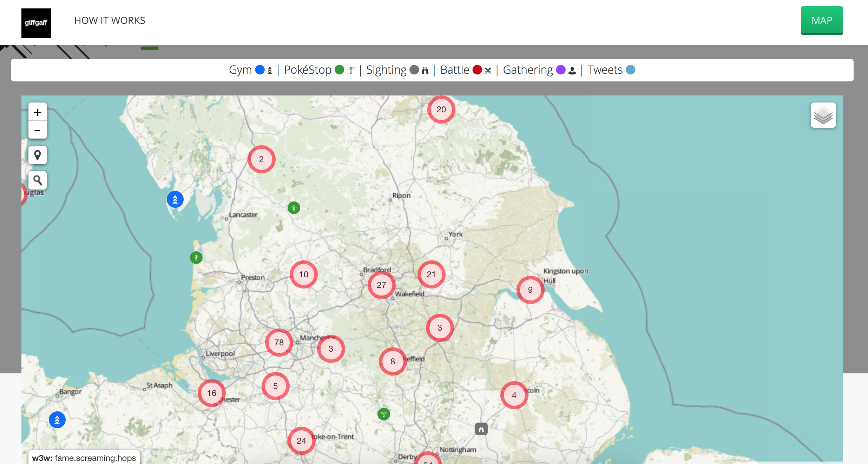Click the blue Gym marker near Bangor
Screen dimensions: 868x464
click(57, 420)
